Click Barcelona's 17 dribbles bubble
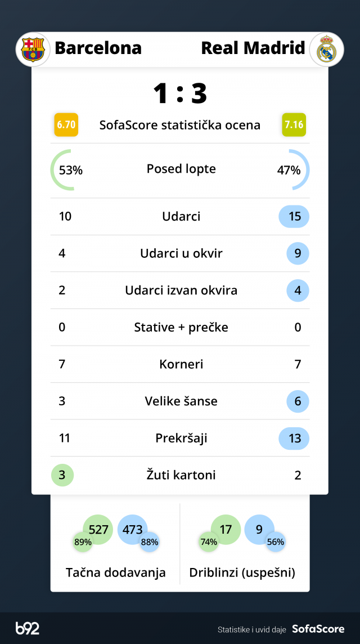 tap(226, 530)
